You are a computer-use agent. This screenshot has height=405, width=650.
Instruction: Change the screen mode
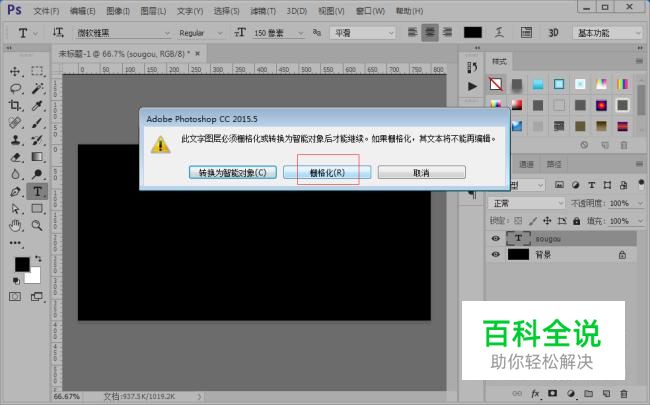[37, 297]
